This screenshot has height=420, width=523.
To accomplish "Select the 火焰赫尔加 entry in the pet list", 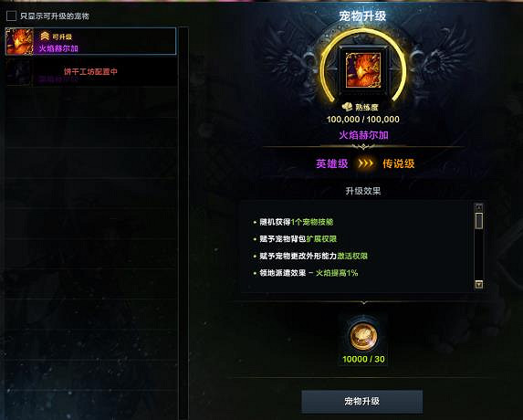I will tap(90, 41).
